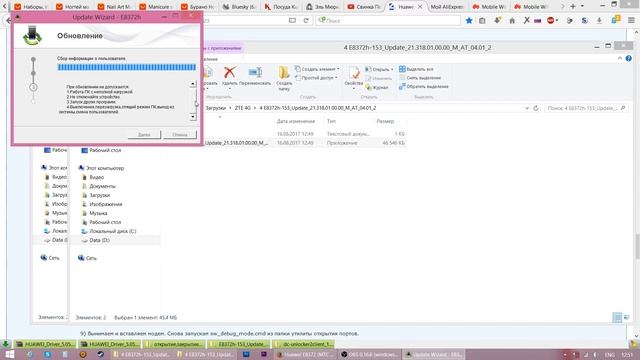Open the browser list-all-tabs dropdown
The height and width of the screenshot is (360, 640).
(582, 7)
